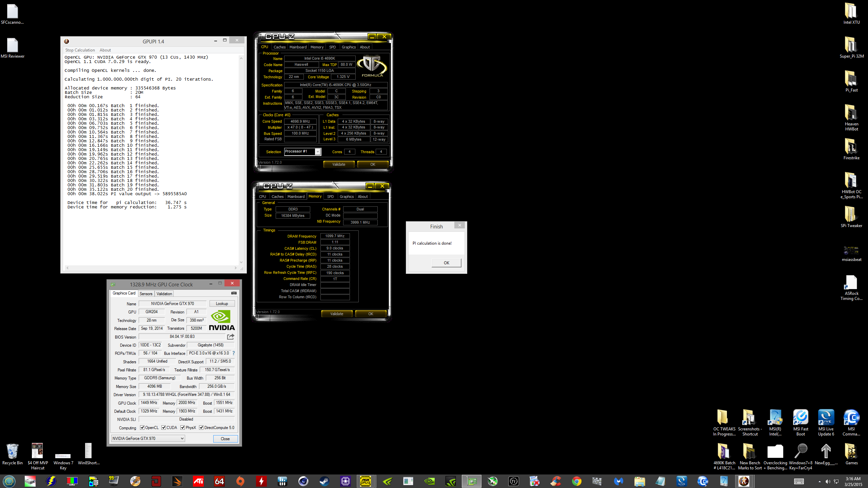Open the MSI Fast Boot shortcut
Viewport: 868px width, 488px height.
pyautogui.click(x=801, y=423)
